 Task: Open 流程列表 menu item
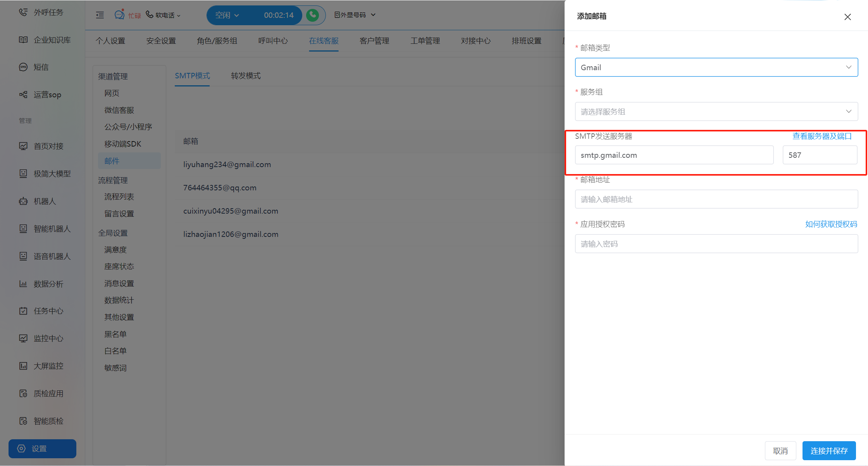pos(119,197)
